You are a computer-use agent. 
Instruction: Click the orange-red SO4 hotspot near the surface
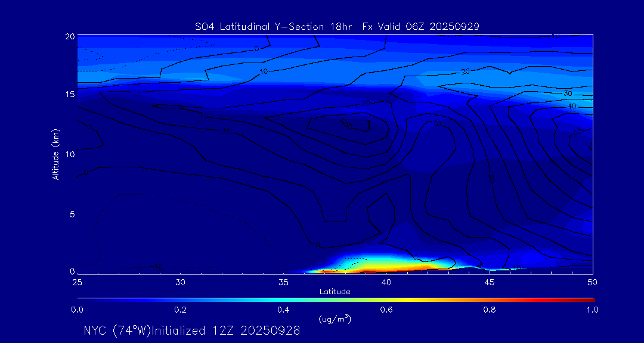pos(358,269)
